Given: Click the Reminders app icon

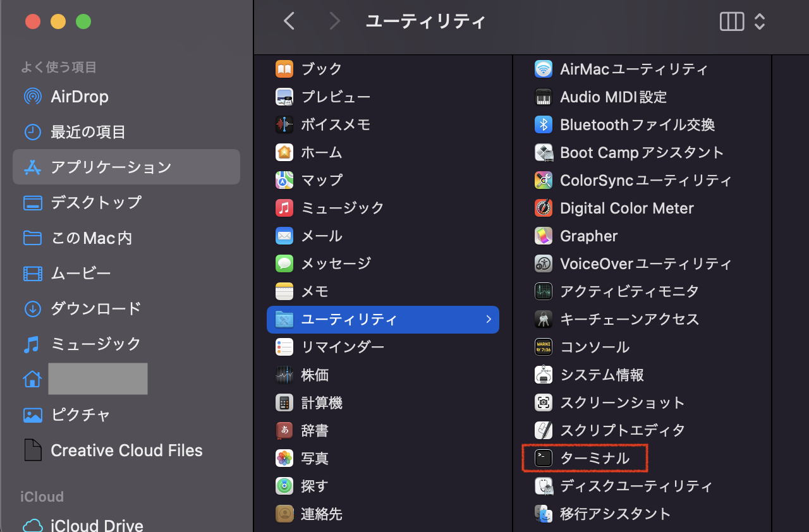Looking at the screenshot, I should (284, 347).
